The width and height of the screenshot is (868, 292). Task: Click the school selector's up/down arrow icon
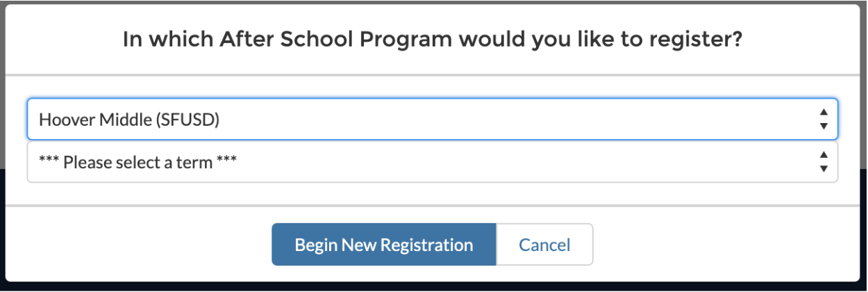click(x=824, y=120)
